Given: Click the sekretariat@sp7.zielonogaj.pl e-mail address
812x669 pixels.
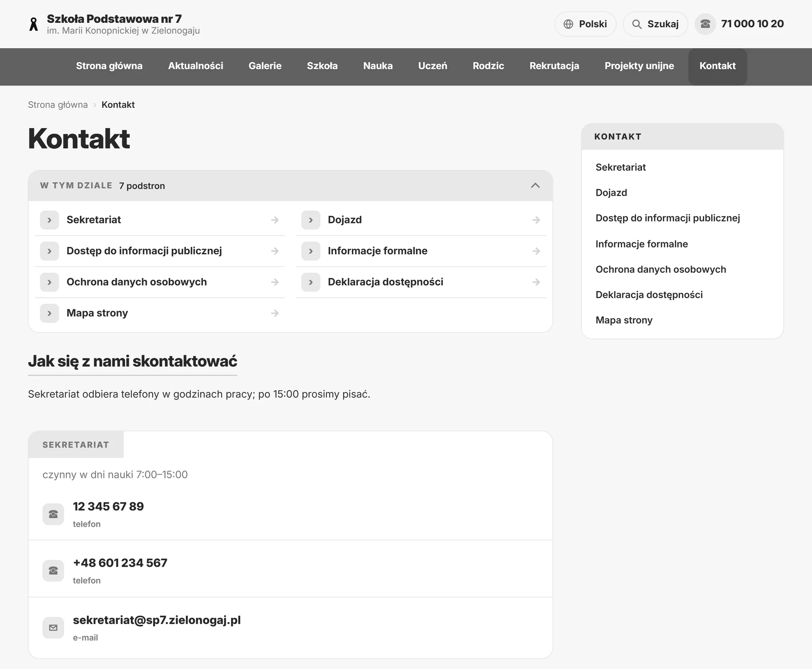Looking at the screenshot, I should pos(157,620).
